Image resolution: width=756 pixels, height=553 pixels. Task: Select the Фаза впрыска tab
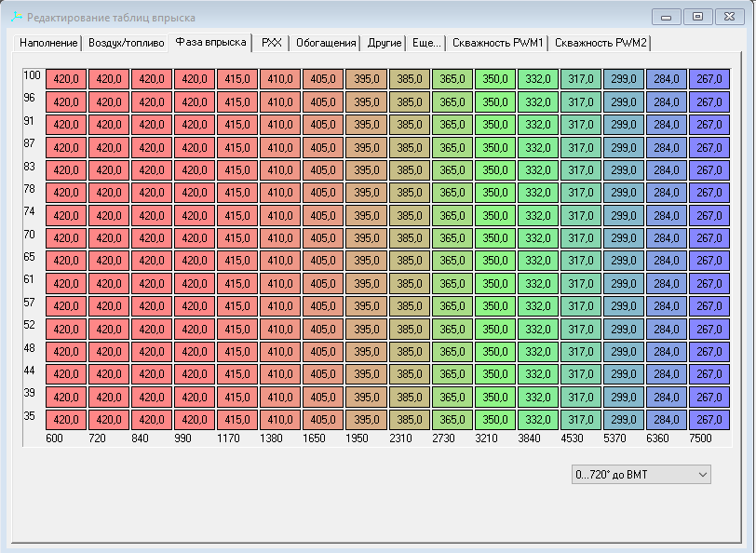(210, 42)
